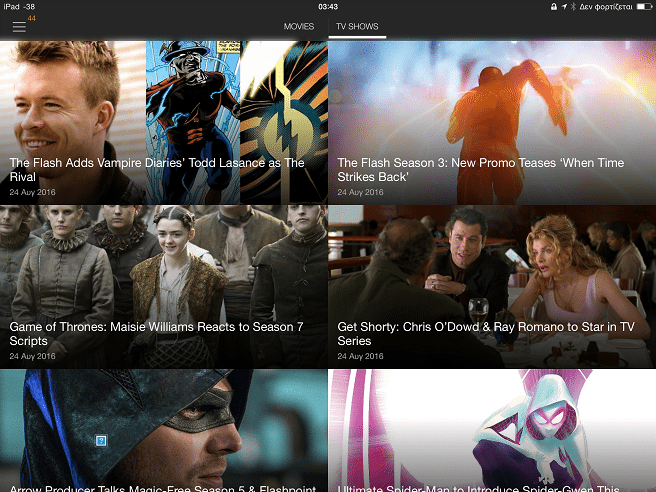Open Arrow Producer Season 5 article
The height and width of the screenshot is (492, 656).
point(164,430)
